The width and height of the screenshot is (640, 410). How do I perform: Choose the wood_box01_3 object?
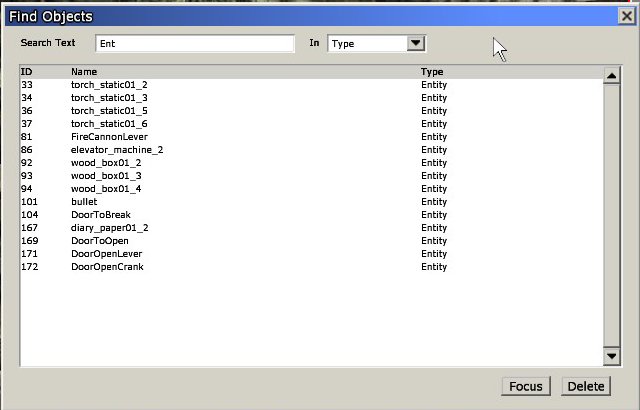click(x=106, y=176)
